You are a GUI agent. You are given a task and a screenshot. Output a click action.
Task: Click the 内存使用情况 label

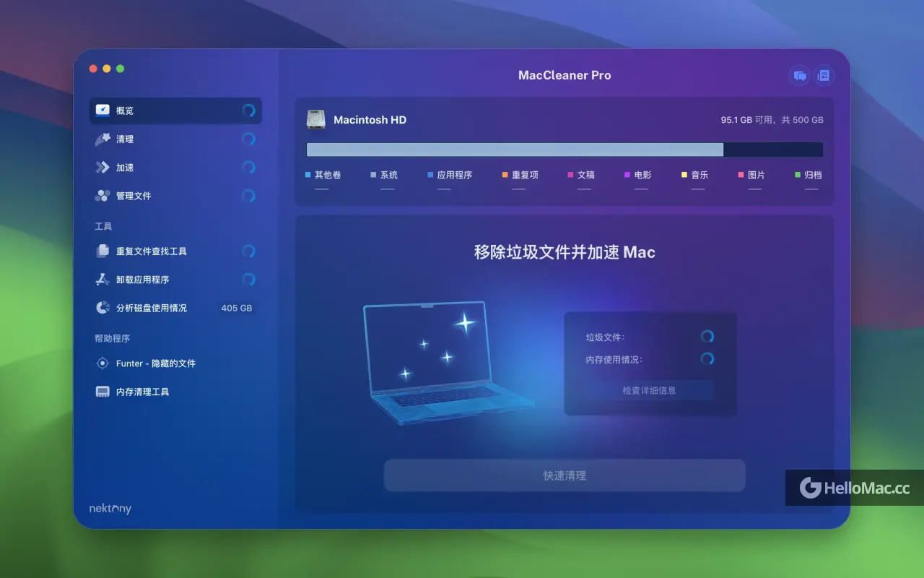click(614, 359)
